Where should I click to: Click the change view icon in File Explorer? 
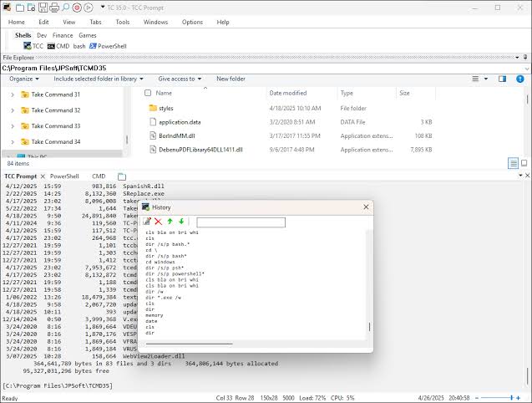pos(475,79)
